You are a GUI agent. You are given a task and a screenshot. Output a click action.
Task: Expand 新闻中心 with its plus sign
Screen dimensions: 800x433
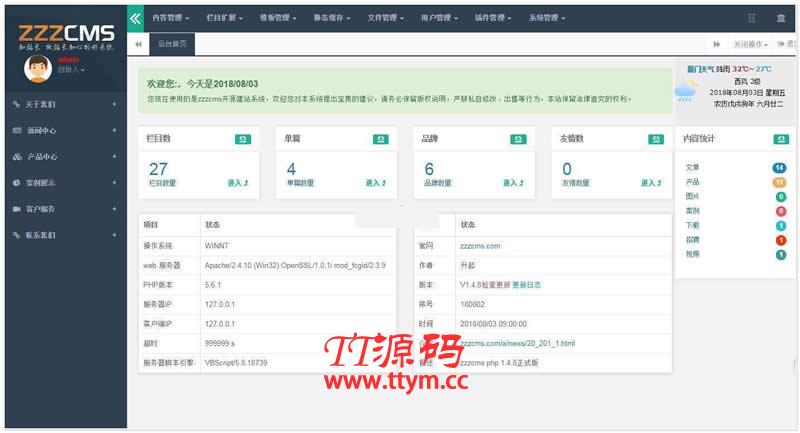(x=114, y=131)
